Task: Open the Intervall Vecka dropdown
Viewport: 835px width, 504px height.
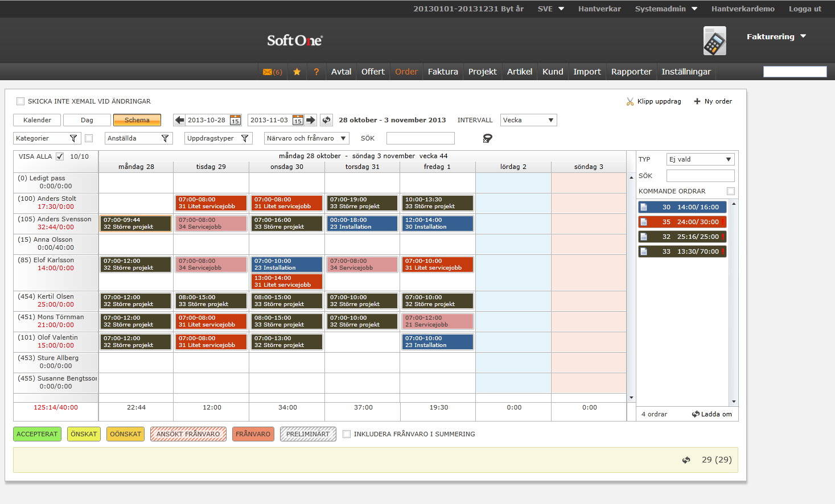Action: pyautogui.click(x=528, y=120)
